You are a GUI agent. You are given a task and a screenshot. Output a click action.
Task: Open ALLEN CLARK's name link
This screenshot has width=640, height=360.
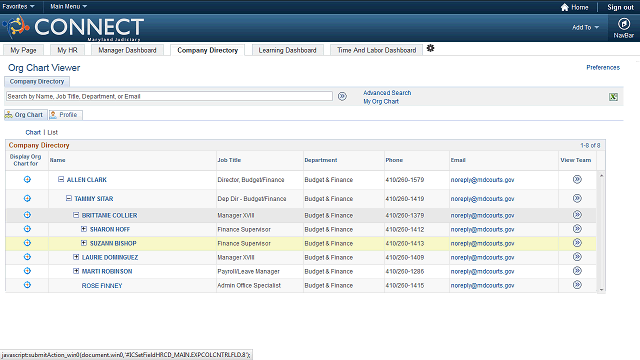click(87, 180)
